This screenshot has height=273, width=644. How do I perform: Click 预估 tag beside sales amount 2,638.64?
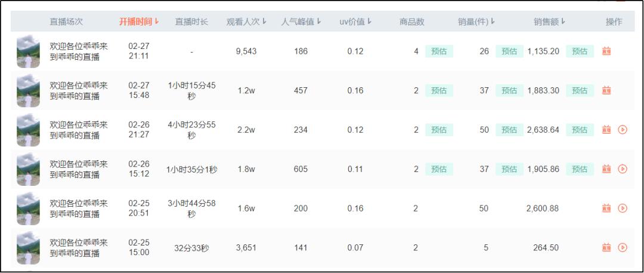coord(580,130)
